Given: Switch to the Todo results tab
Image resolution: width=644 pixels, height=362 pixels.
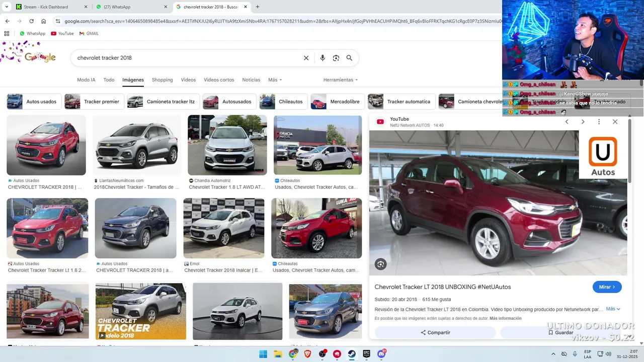Looking at the screenshot, I should pos(109,80).
